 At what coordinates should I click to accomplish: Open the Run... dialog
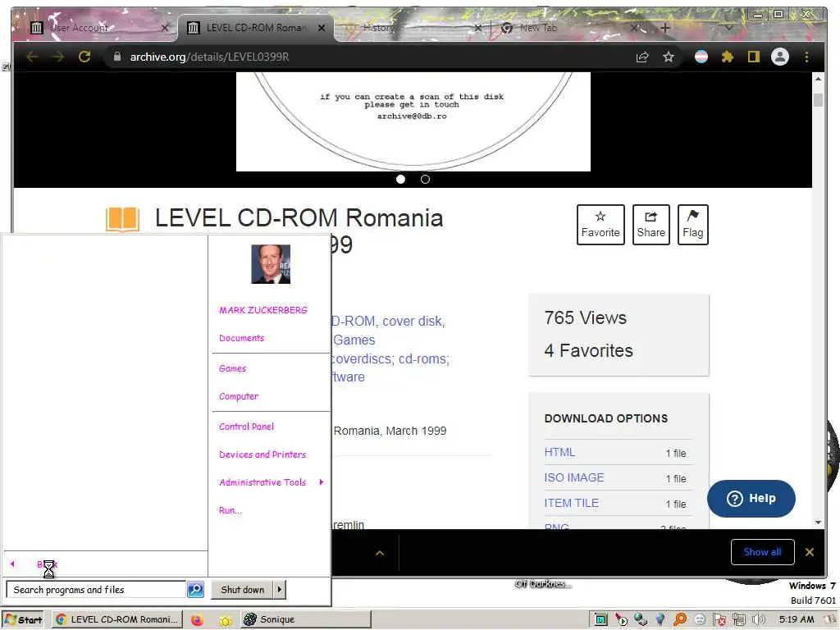click(x=231, y=510)
